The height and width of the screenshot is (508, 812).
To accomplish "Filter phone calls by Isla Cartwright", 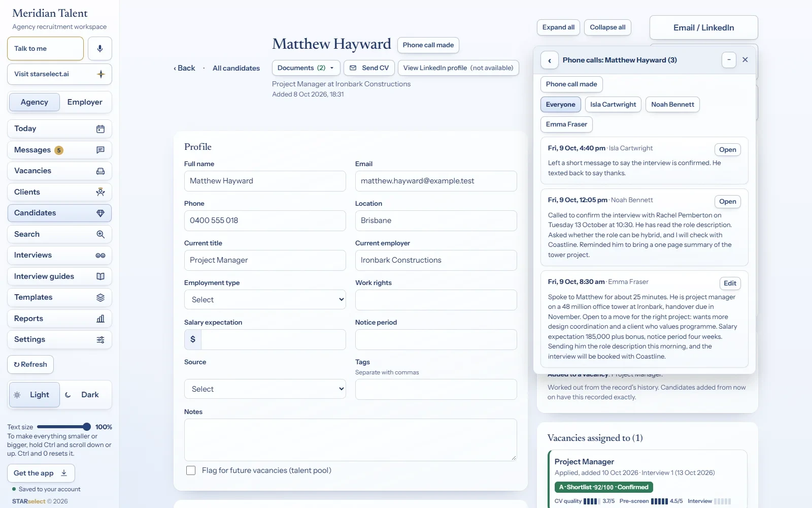I will pos(613,105).
